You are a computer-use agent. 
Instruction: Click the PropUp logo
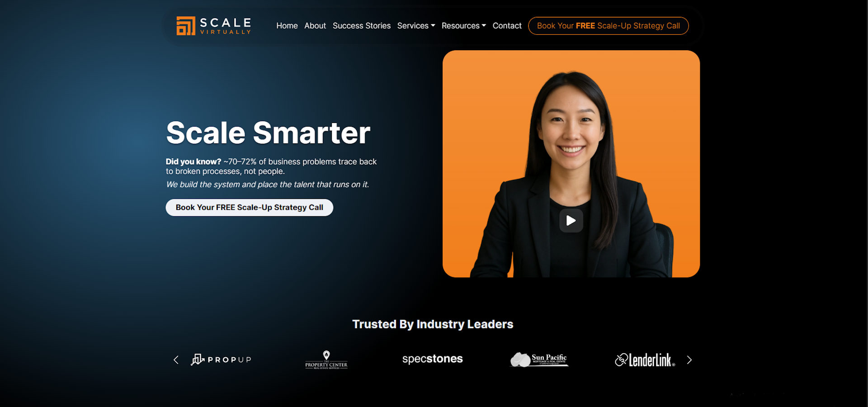(221, 360)
